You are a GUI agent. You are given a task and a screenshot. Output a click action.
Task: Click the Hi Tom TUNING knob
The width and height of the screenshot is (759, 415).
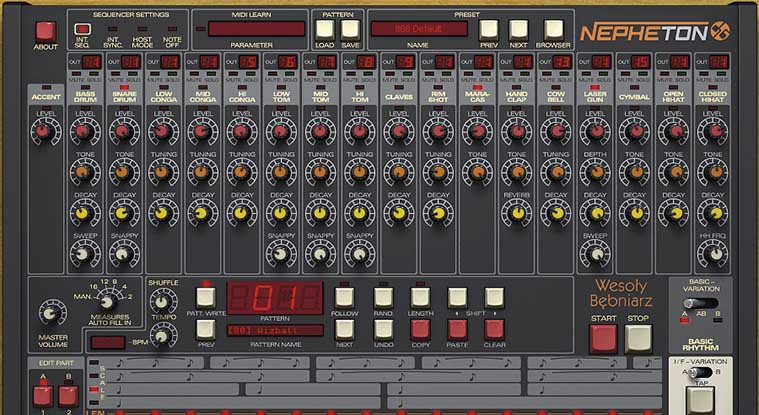click(x=359, y=172)
